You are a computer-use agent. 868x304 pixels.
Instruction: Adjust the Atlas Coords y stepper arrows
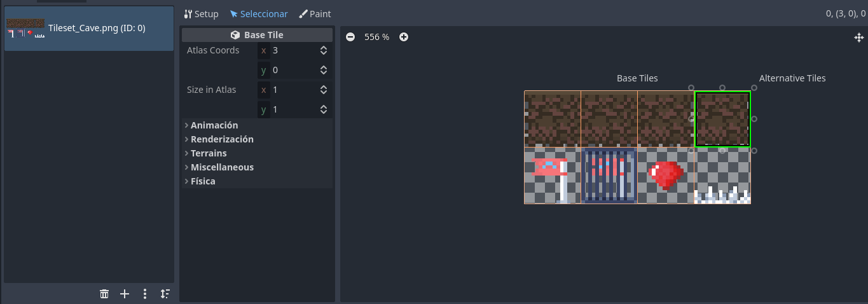324,70
